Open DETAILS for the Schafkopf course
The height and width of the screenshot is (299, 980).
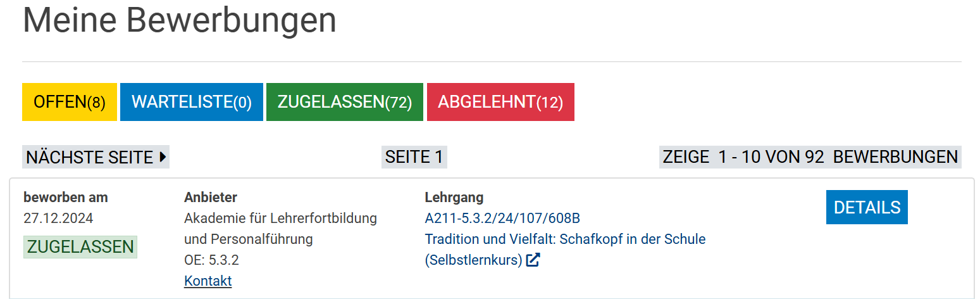(867, 207)
